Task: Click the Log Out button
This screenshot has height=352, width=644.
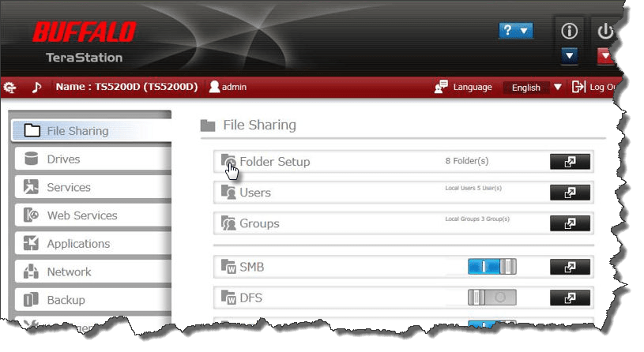Action: coord(594,87)
